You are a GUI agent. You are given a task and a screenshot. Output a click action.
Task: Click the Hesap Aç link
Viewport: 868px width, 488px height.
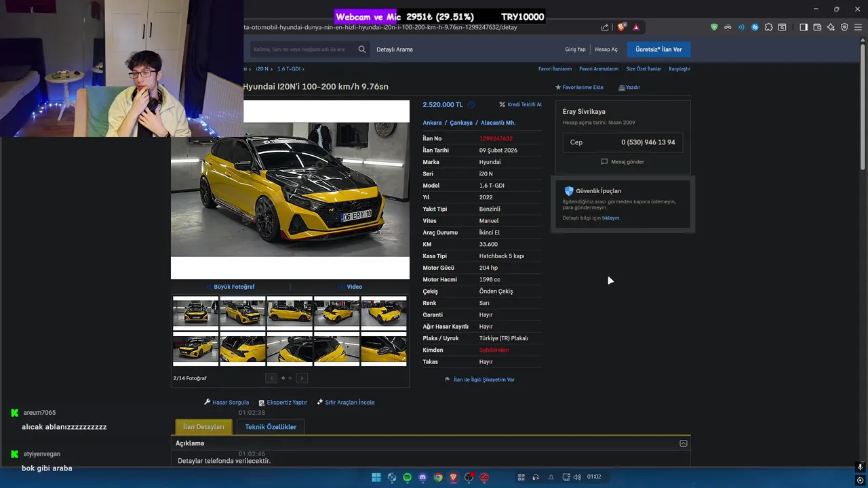[606, 49]
